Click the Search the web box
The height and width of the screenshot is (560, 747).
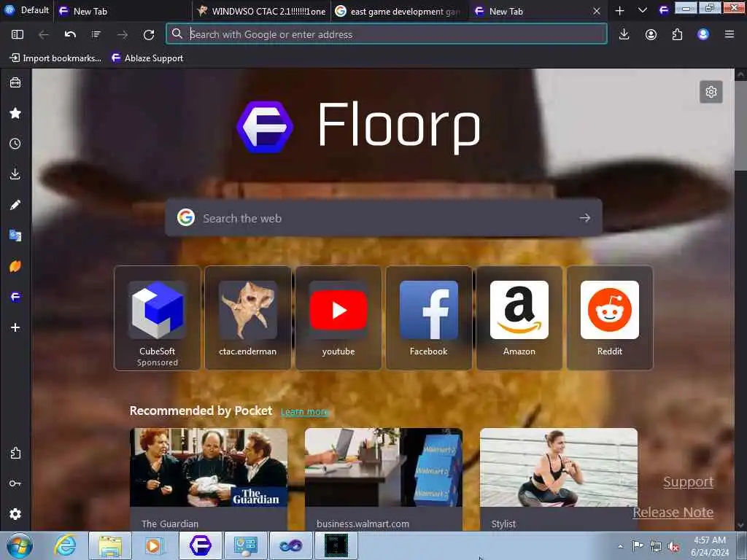click(384, 218)
